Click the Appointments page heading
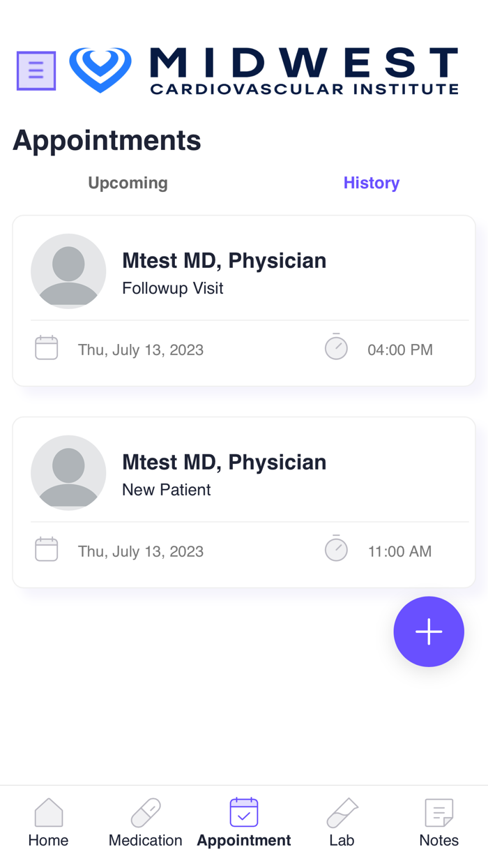The width and height of the screenshot is (488, 868). pos(106,140)
